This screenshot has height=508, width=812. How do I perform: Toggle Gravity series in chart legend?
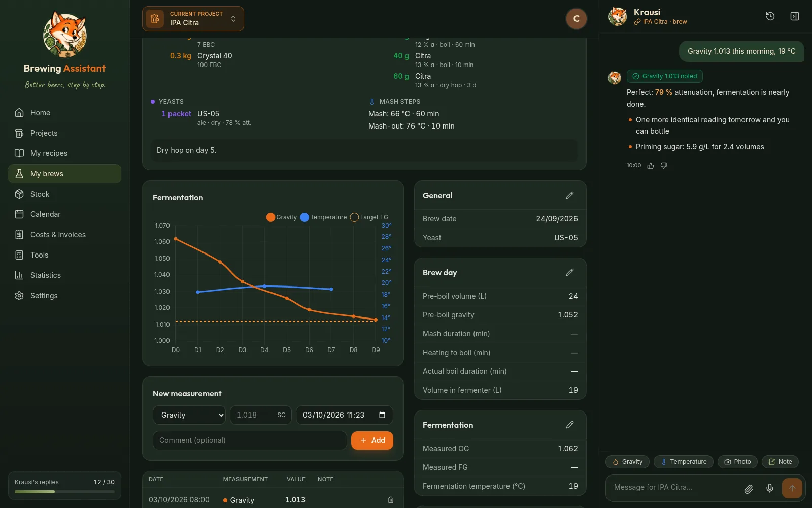282,217
